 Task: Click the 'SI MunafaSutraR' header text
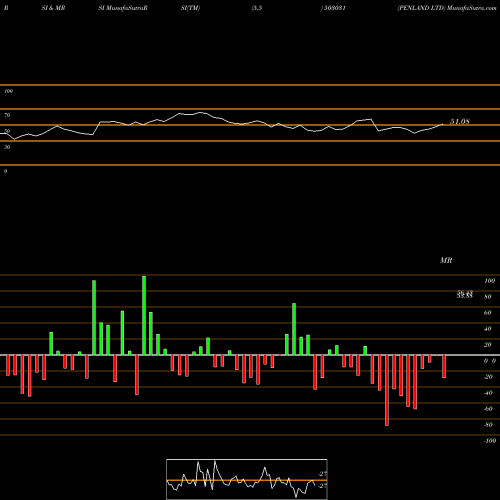coord(123,8)
